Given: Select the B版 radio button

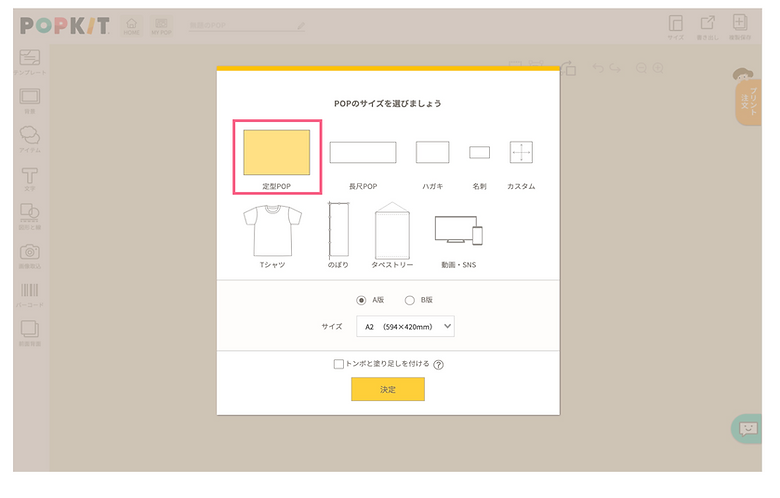Looking at the screenshot, I should pos(409,300).
